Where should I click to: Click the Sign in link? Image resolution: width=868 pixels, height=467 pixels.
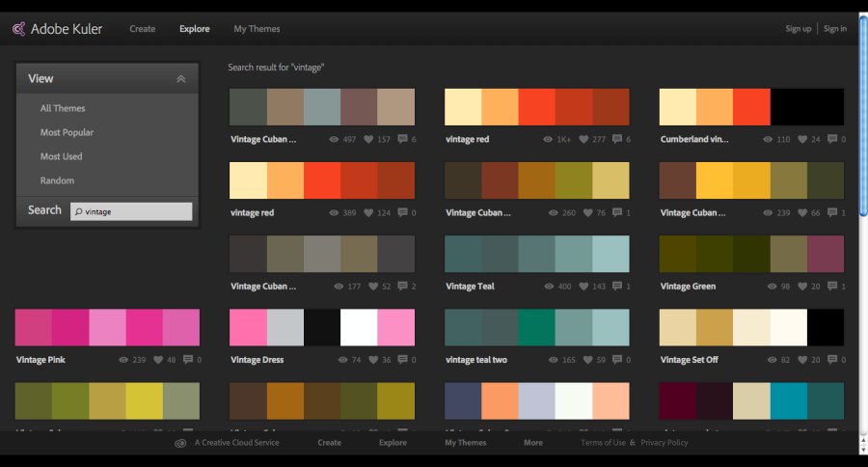coord(835,29)
